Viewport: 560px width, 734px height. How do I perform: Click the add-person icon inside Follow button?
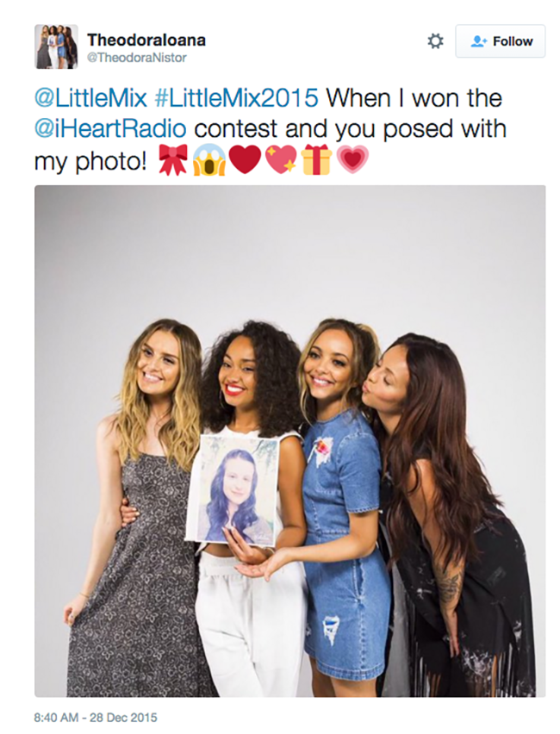click(x=478, y=41)
